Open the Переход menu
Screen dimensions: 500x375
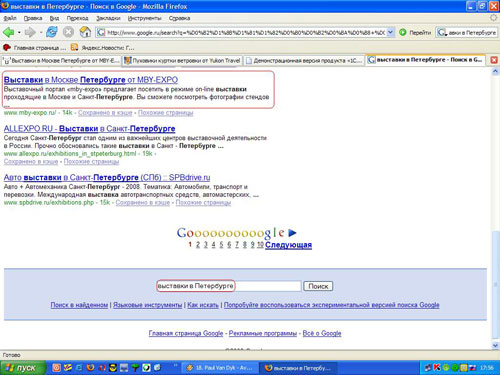click(77, 18)
